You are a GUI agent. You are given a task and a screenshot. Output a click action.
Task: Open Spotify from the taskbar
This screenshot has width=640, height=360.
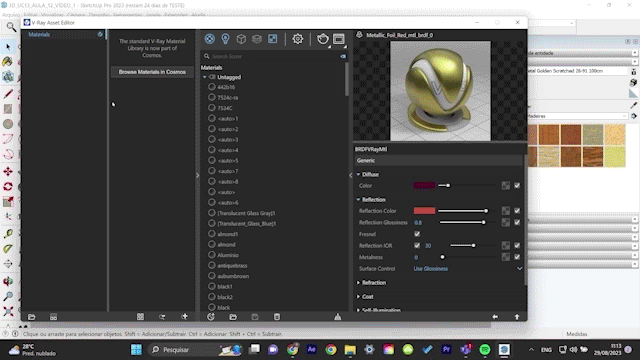pos(484,350)
